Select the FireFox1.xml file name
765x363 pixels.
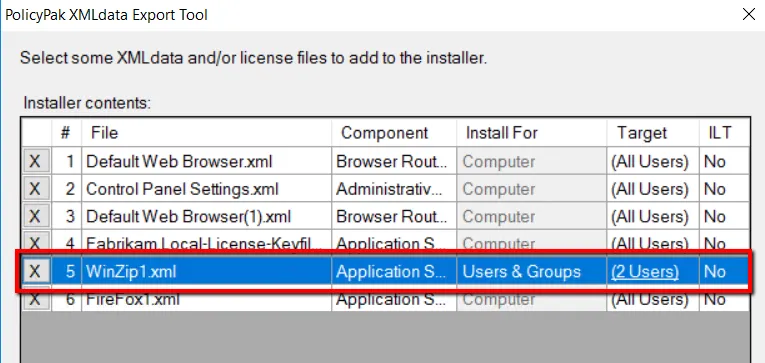pyautogui.click(x=133, y=299)
